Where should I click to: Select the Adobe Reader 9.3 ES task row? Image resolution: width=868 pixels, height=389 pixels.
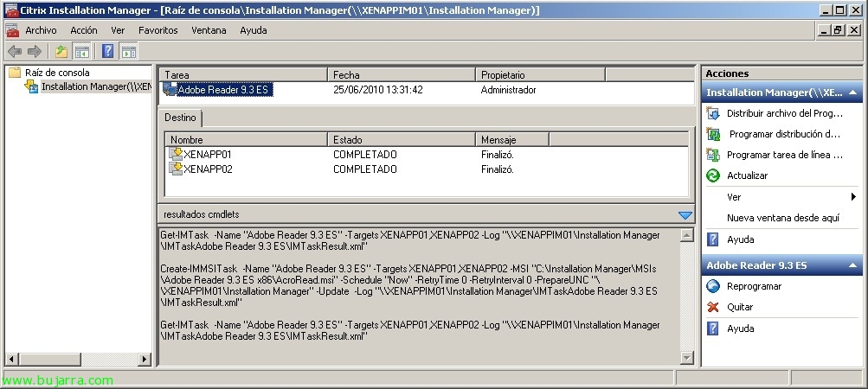[x=224, y=90]
